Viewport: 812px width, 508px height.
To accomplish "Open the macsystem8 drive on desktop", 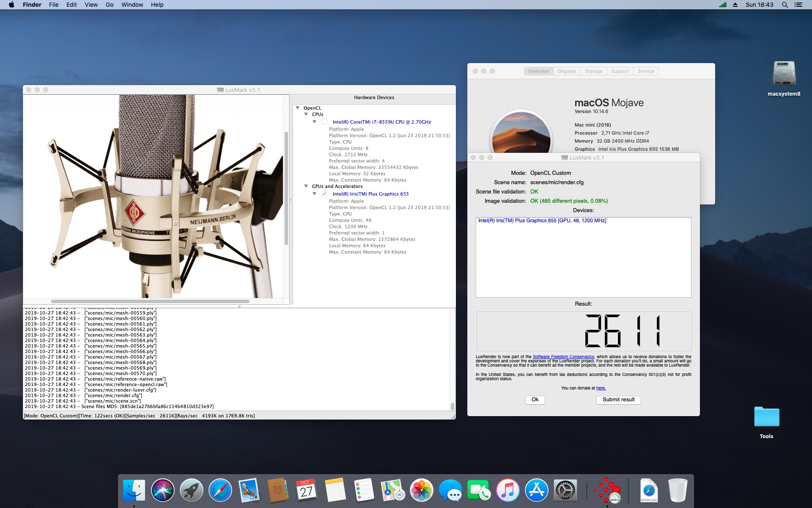I will pos(784,79).
